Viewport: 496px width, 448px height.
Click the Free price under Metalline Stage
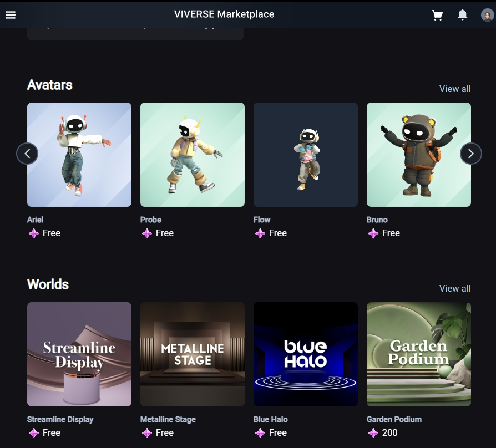[165, 433]
